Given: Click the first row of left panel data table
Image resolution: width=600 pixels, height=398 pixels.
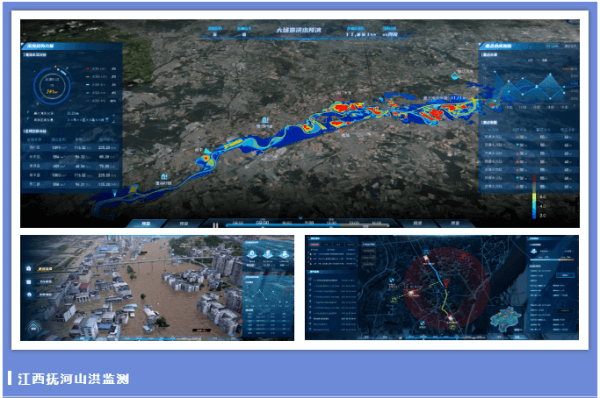Looking at the screenshot, I should click(72, 147).
